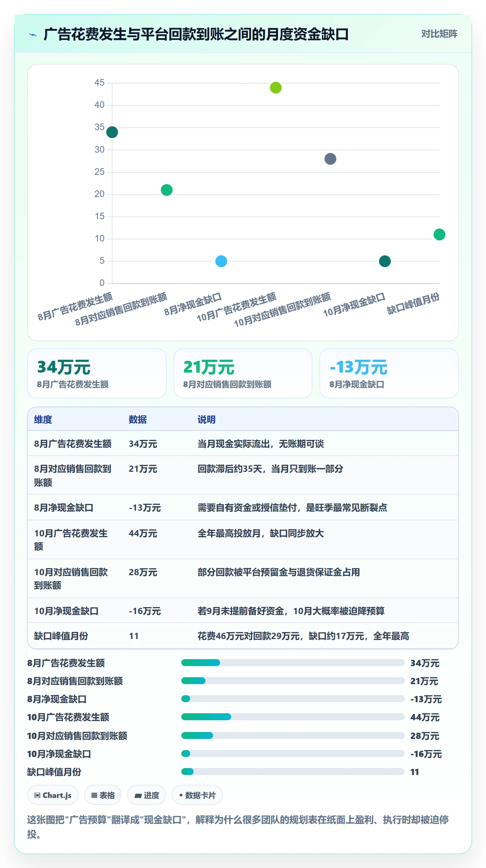The width and height of the screenshot is (486, 868).
Task: Click the 数据卡片 tag chip
Action: point(197,795)
